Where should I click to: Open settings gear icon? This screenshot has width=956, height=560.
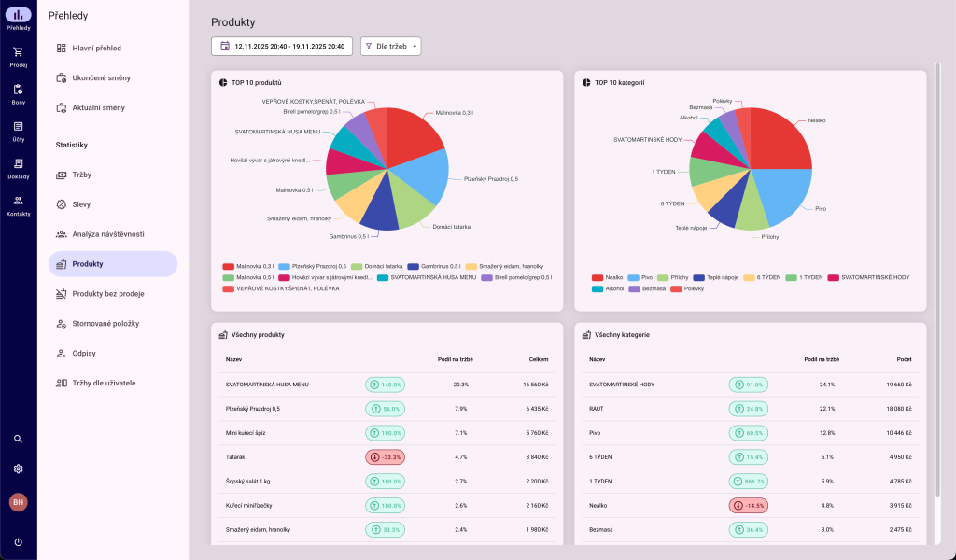[x=18, y=469]
